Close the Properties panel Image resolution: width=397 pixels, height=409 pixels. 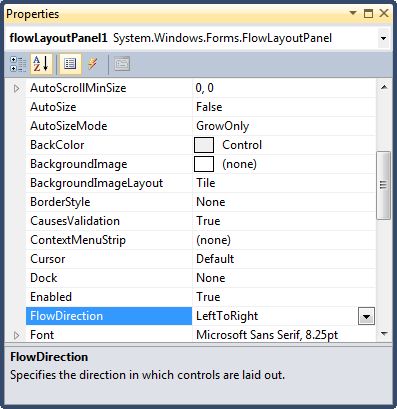(384, 13)
